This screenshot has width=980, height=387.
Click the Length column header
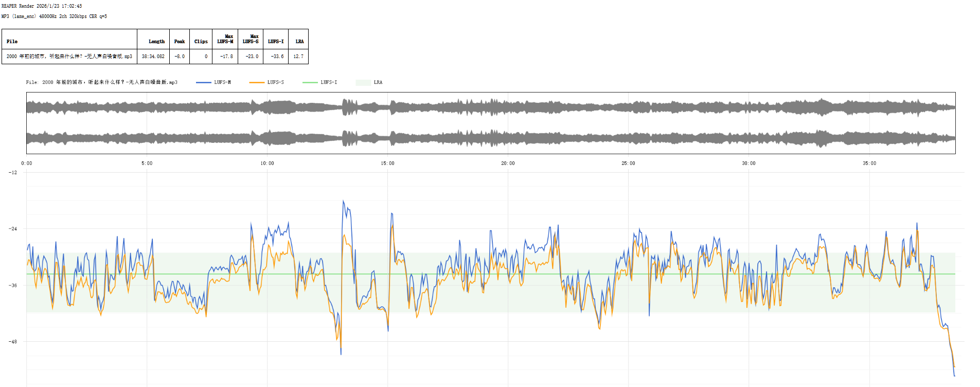click(156, 42)
